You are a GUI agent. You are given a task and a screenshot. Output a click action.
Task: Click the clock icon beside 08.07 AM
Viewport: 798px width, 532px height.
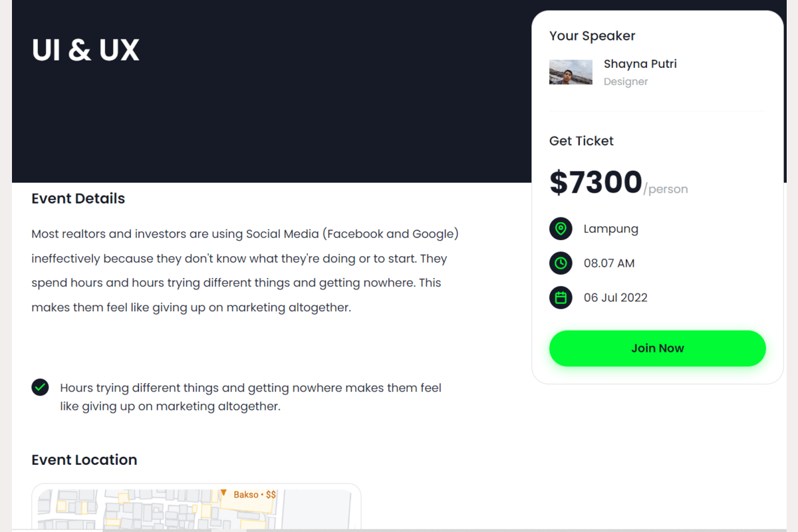coord(561,263)
